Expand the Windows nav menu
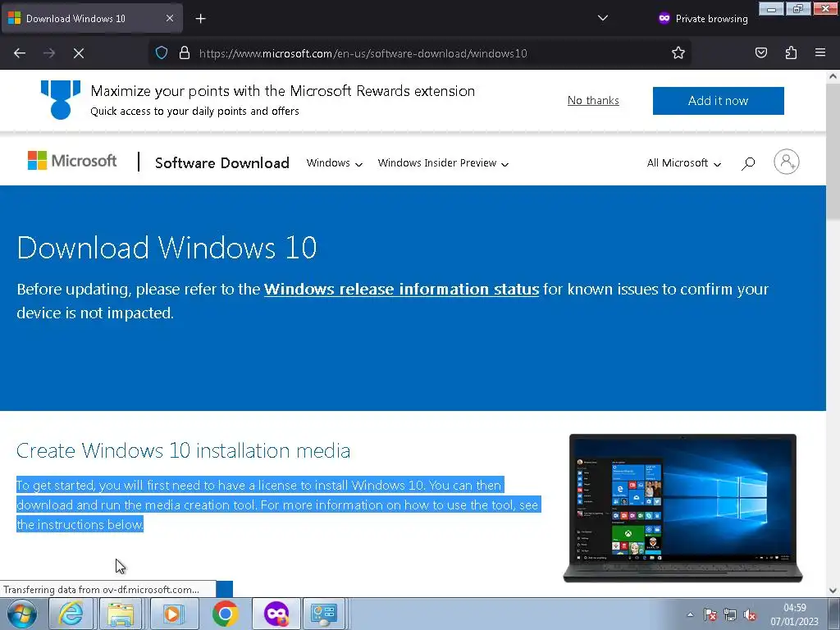This screenshot has width=840, height=630. [335, 163]
